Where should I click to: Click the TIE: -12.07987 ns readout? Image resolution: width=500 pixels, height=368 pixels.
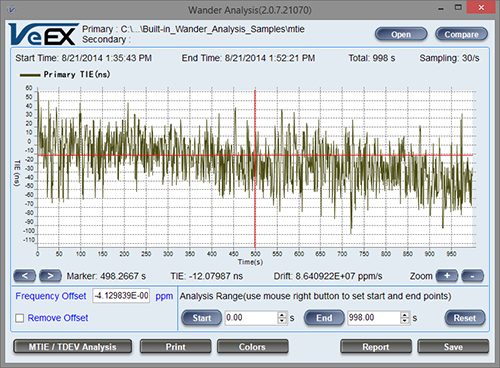point(207,276)
